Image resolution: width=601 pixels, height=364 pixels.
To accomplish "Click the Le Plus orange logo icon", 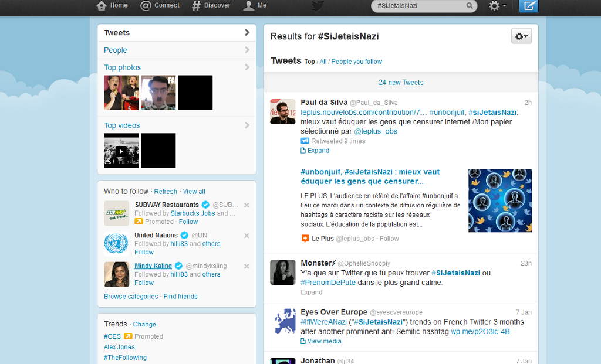I will [x=305, y=239].
